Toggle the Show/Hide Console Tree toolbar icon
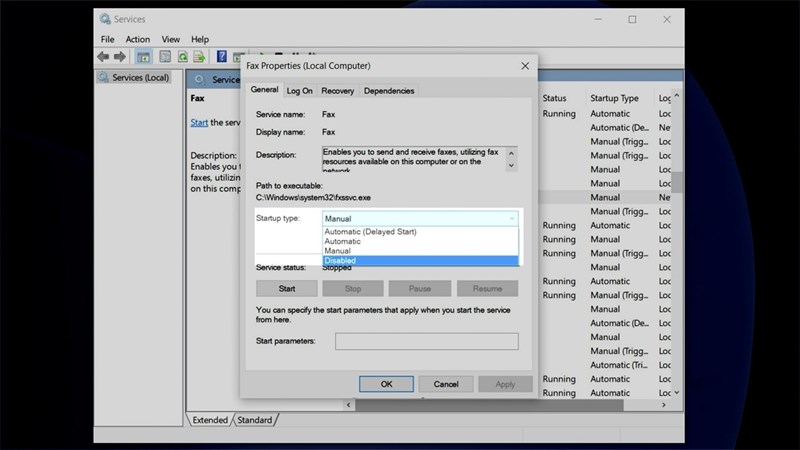The width and height of the screenshot is (800, 450). pos(143,57)
